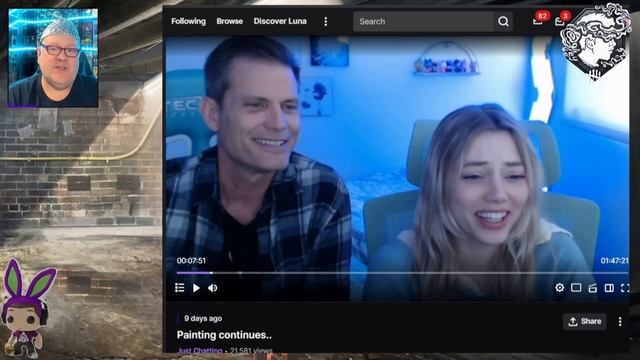640x360 pixels.
Task: Toggle mini player mode icon
Action: [576, 288]
